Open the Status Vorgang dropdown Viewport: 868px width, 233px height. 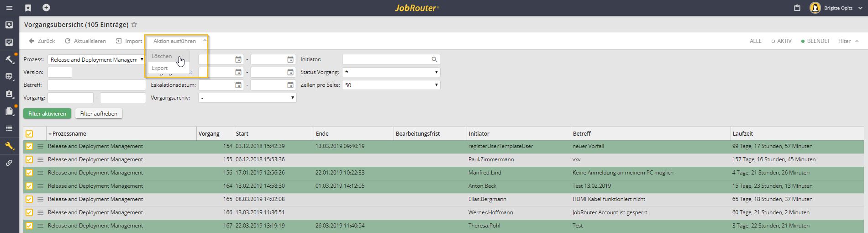391,72
